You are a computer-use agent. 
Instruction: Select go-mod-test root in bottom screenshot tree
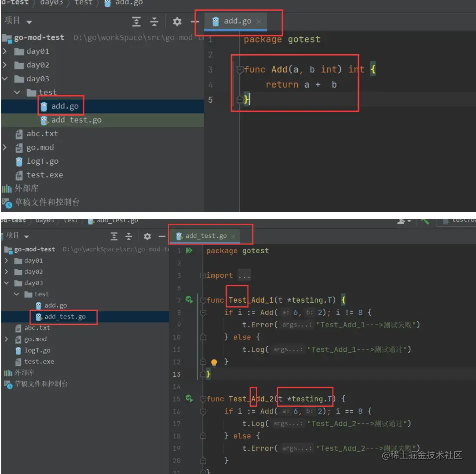coord(30,249)
